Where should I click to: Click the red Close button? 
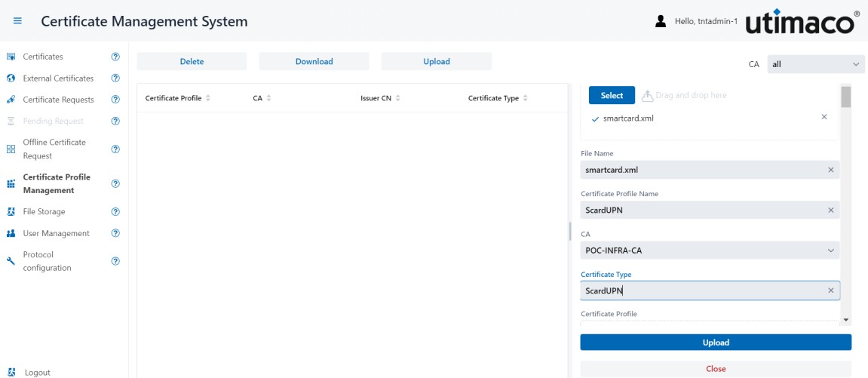(716, 369)
